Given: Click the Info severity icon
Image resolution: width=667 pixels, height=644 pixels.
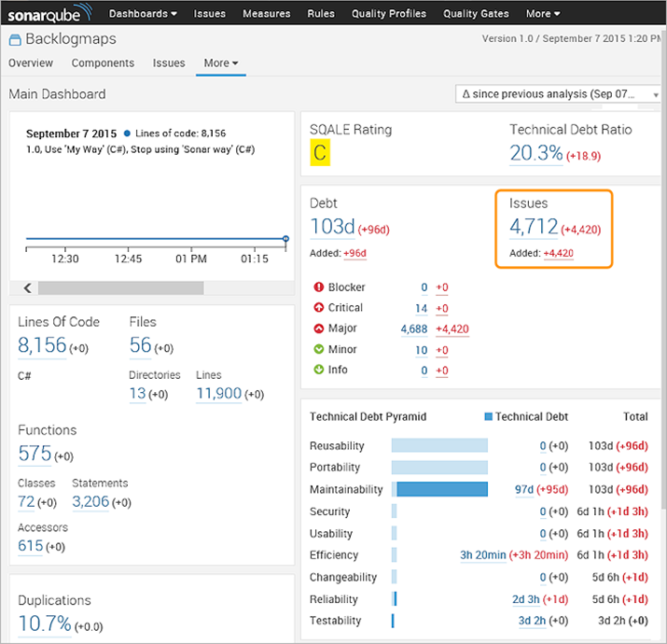Looking at the screenshot, I should point(319,370).
